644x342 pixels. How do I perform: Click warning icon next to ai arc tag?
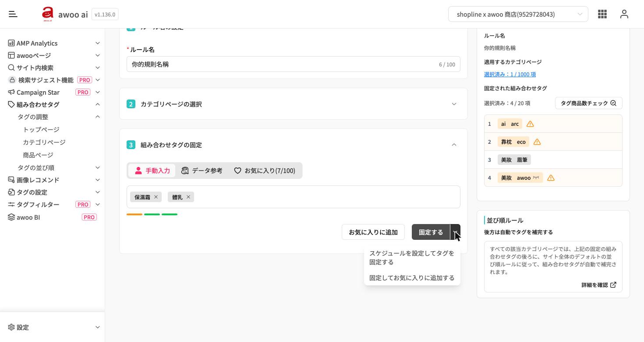pyautogui.click(x=530, y=124)
